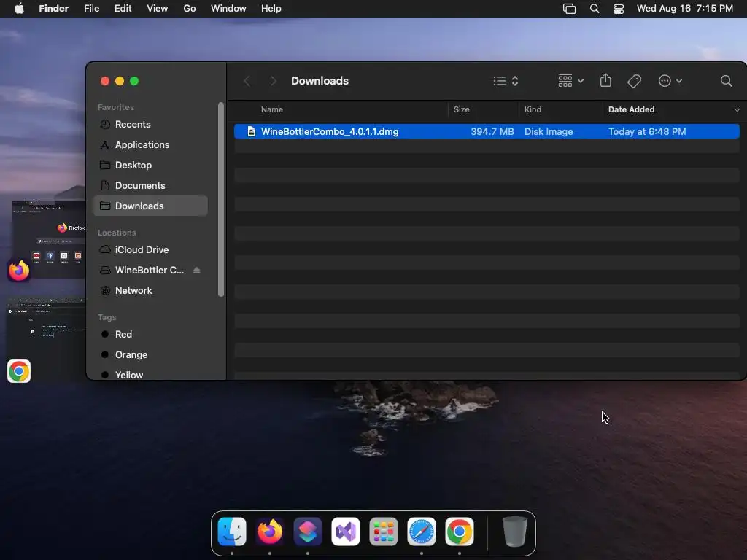747x560 pixels.
Task: Open the Finder menu in menu bar
Action: click(53, 9)
